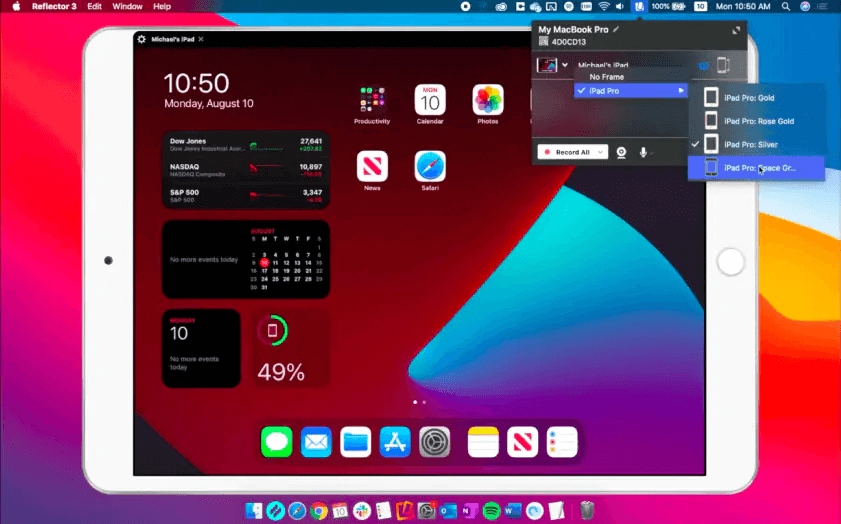
Task: Expand the iPad Pro submenu item
Action: [631, 91]
